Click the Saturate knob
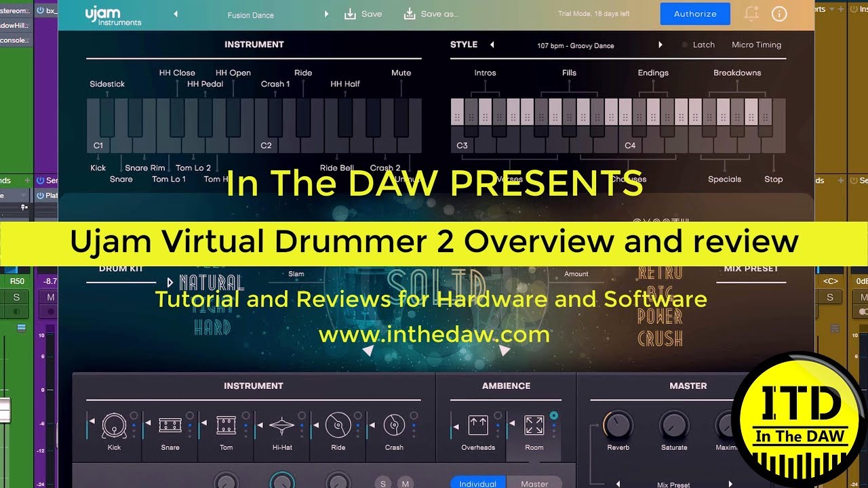 click(x=674, y=426)
